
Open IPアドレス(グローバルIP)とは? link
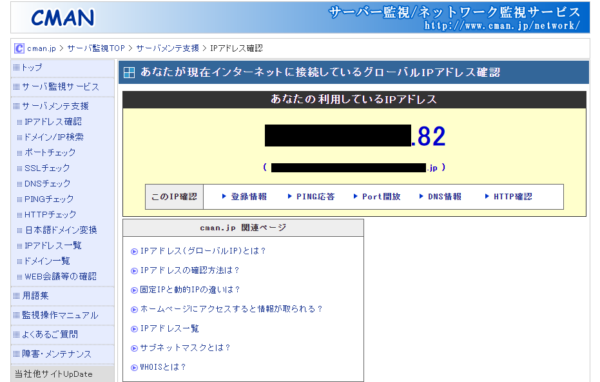click(203, 251)
